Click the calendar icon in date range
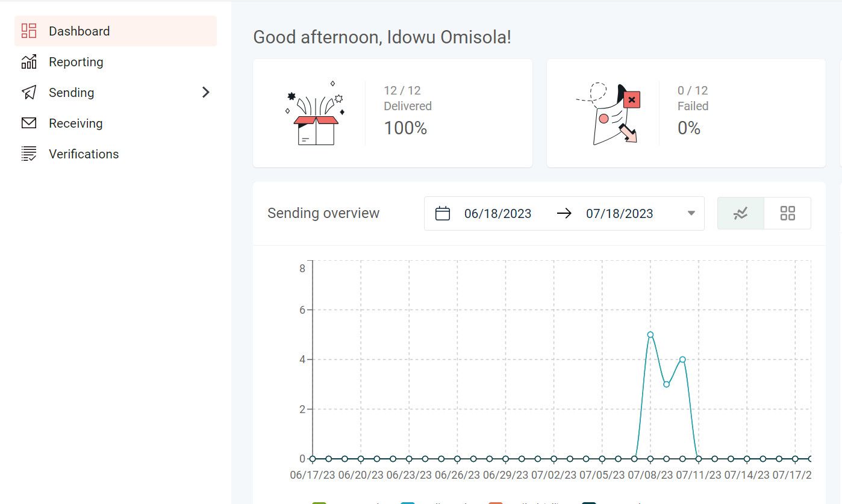Viewport: 842px width, 504px height. [443, 214]
